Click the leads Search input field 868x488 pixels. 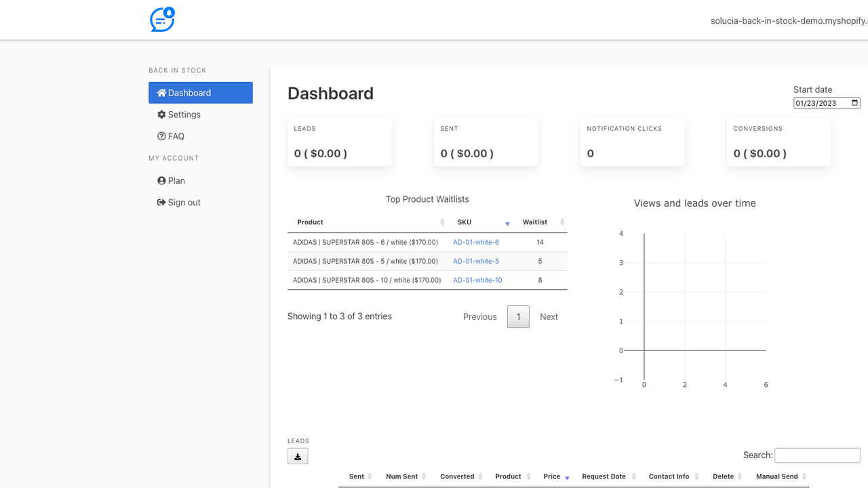[x=817, y=455]
